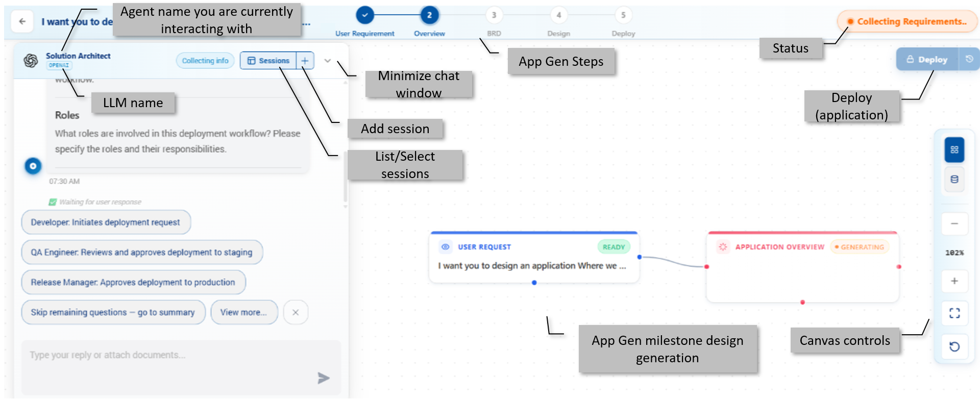Open the Application Overview node

802,267
